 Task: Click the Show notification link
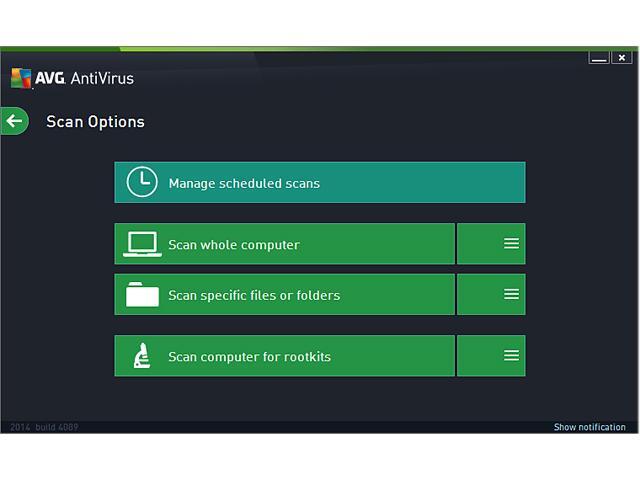pos(589,427)
